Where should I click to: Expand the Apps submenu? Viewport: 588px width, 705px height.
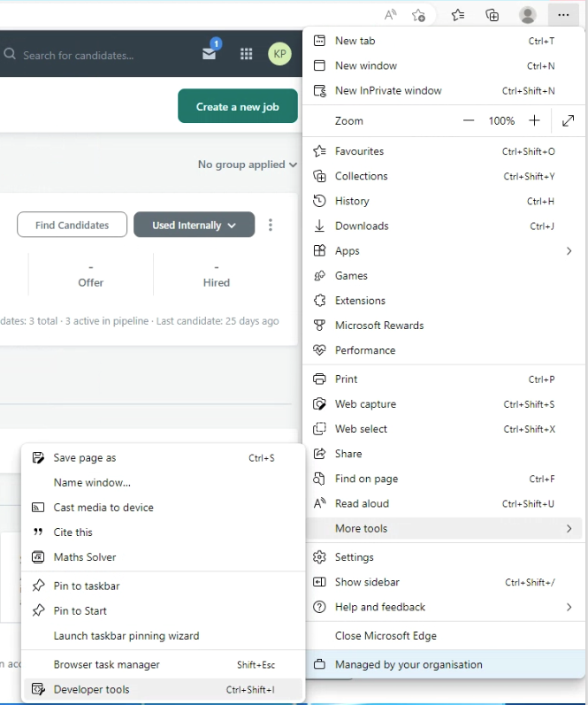tap(444, 251)
